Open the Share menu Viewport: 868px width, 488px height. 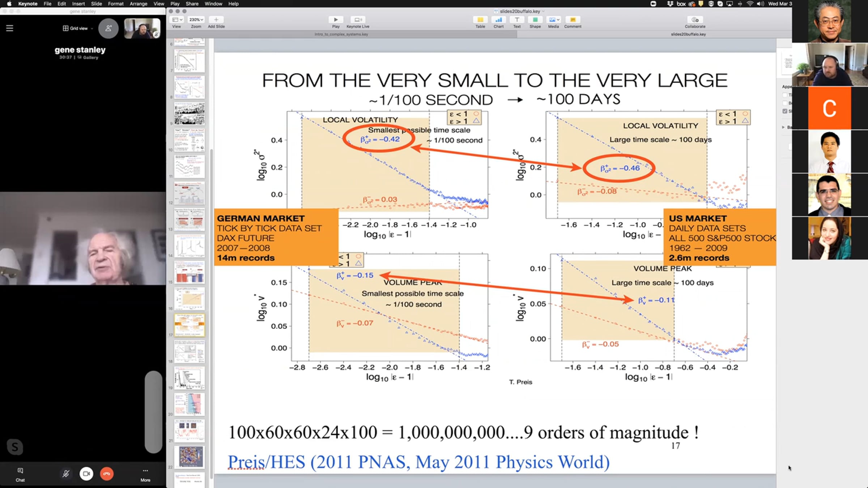click(x=192, y=4)
